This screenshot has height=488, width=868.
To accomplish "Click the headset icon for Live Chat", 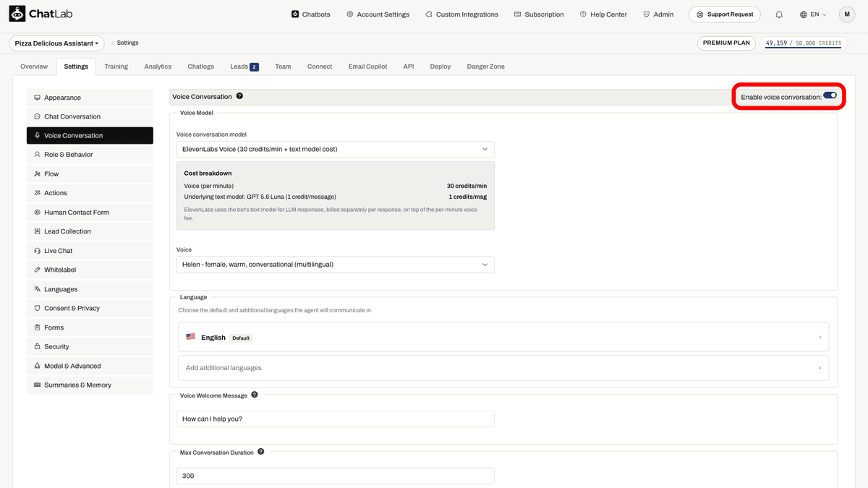I will click(x=37, y=251).
